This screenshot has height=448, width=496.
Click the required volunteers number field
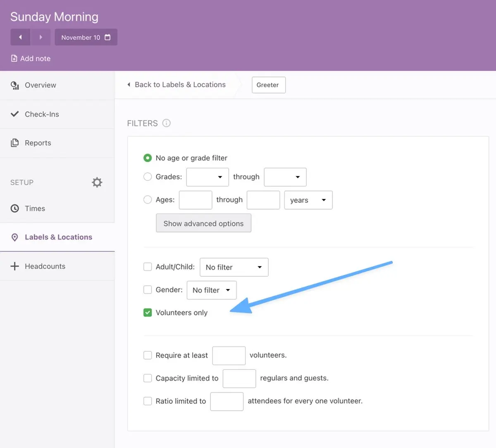(229, 356)
